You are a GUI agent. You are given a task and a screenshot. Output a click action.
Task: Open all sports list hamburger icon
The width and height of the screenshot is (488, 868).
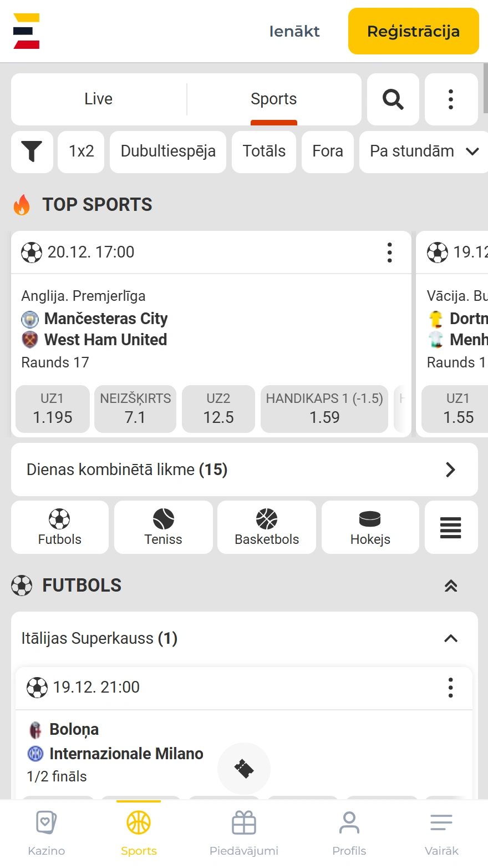pyautogui.click(x=450, y=527)
